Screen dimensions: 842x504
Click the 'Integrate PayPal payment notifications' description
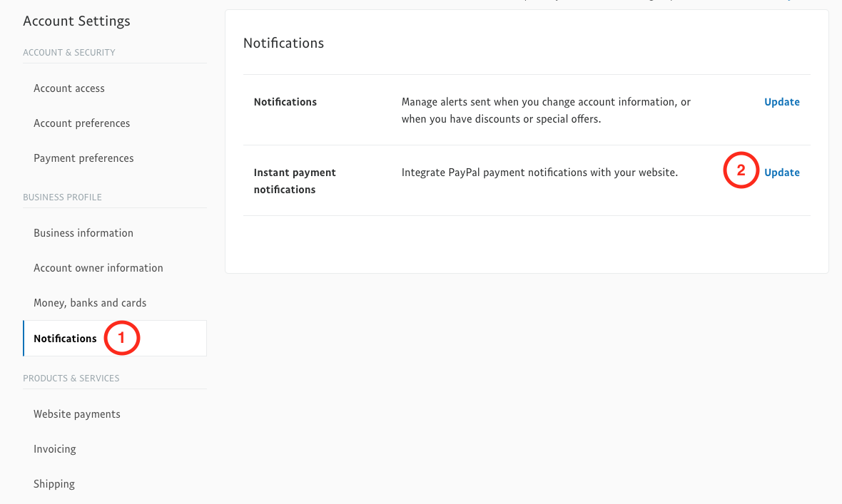(x=539, y=173)
